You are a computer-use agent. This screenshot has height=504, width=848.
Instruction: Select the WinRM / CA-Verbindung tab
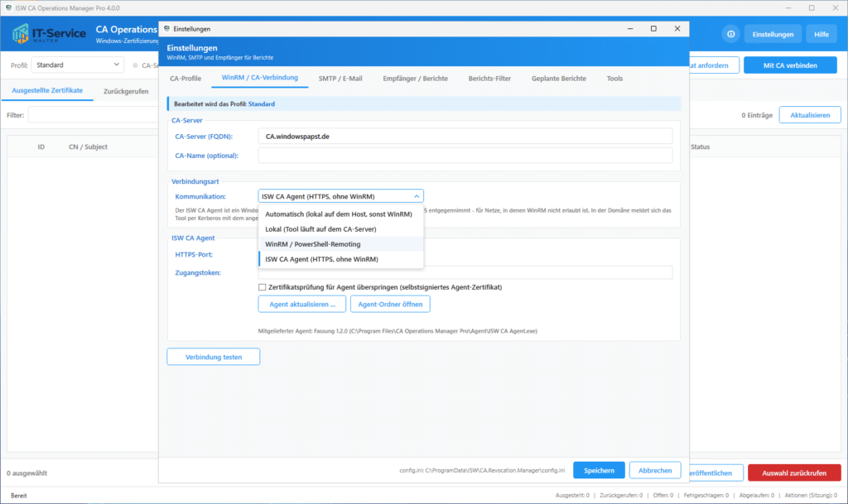(x=259, y=78)
